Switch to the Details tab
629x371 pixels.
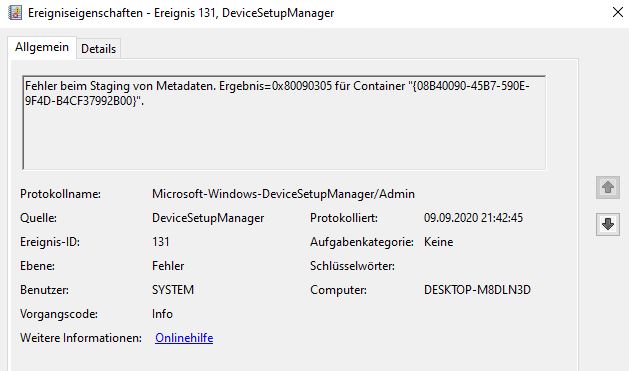(98, 49)
